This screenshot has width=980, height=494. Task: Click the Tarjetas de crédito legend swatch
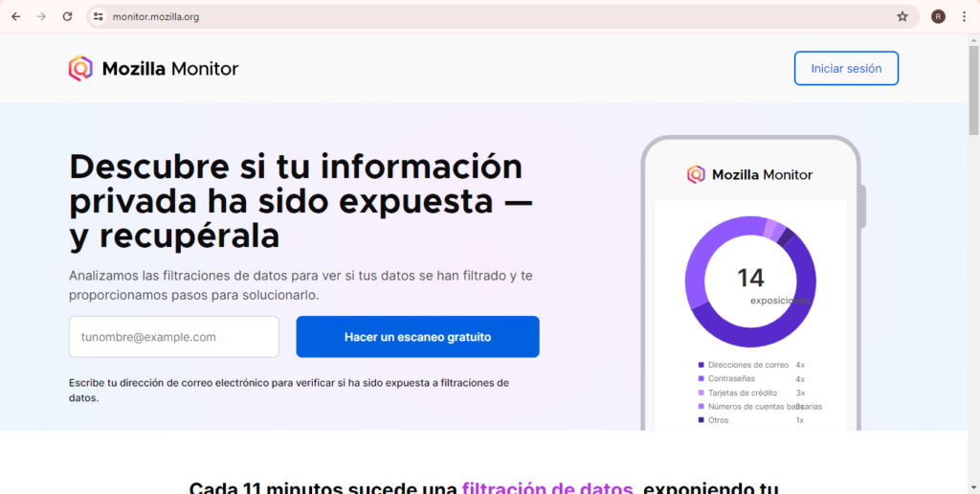pyautogui.click(x=701, y=393)
